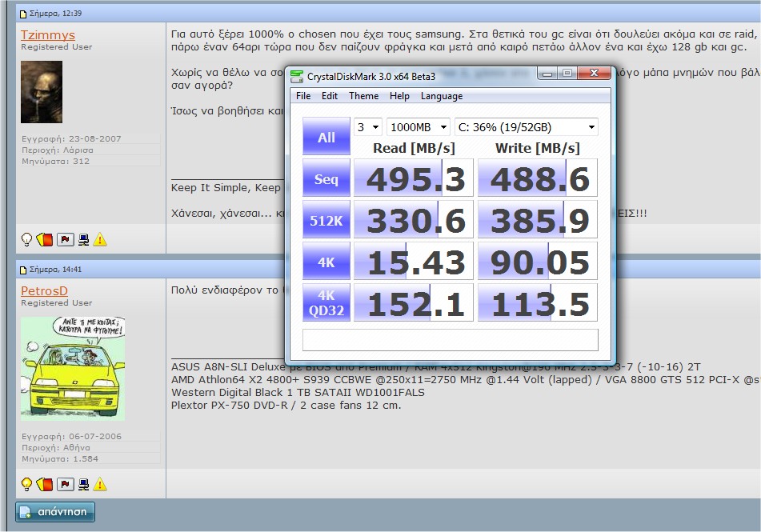The width and height of the screenshot is (761, 532).
Task: Open the File menu in CrystalDiskMark
Action: (x=303, y=96)
